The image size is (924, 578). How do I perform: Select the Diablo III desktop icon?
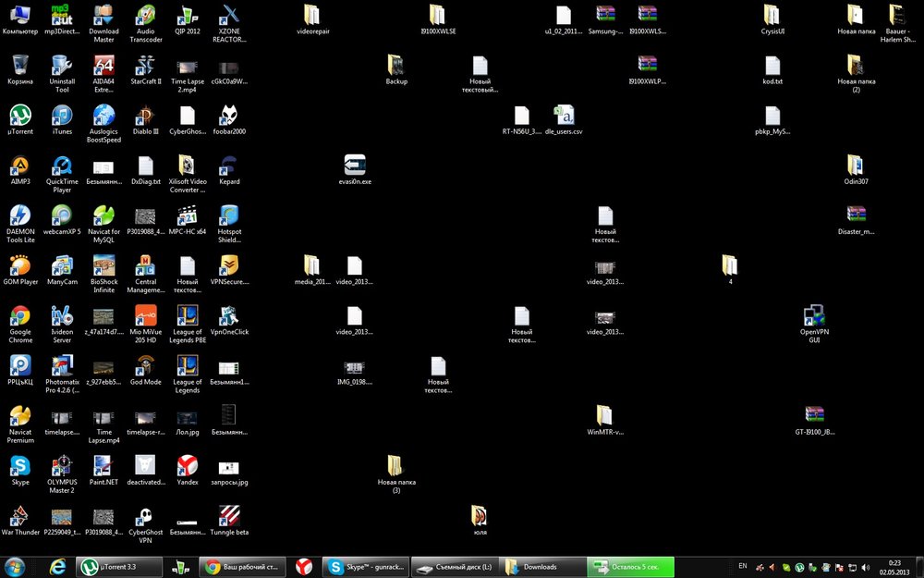tap(145, 116)
